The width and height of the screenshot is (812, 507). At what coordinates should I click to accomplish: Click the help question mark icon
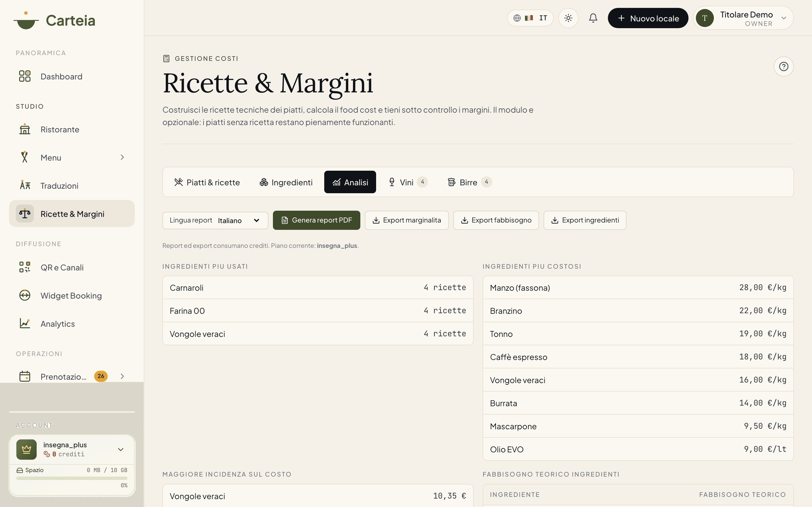point(784,66)
